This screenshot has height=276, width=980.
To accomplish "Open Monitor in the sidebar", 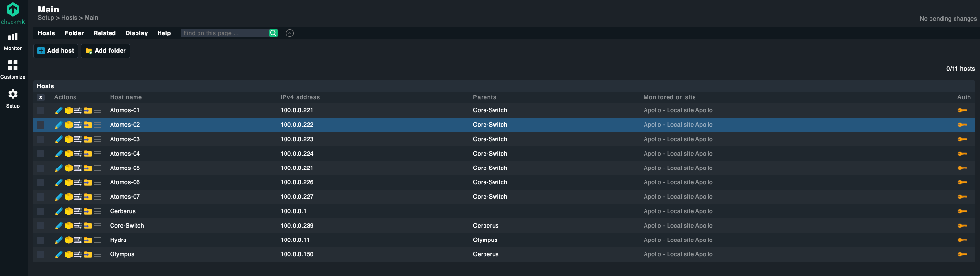I will coord(13,41).
